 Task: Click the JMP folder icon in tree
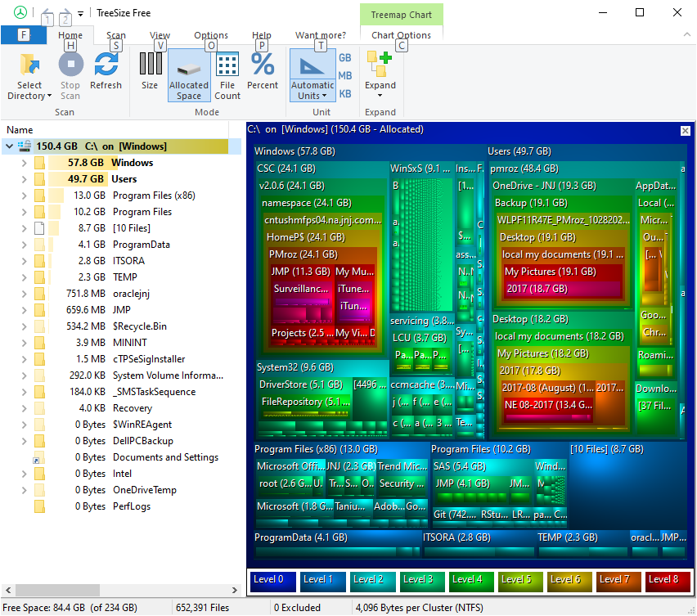(x=39, y=310)
